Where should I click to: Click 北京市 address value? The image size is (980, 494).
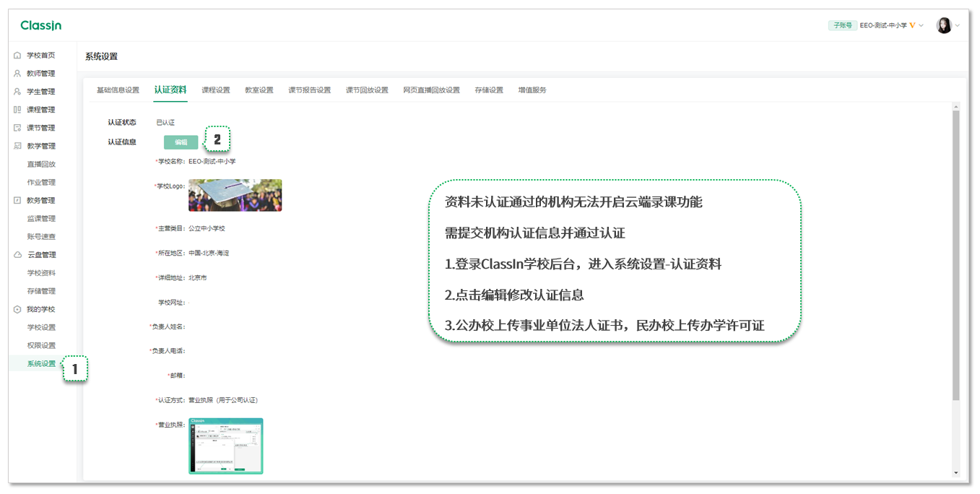click(x=198, y=277)
